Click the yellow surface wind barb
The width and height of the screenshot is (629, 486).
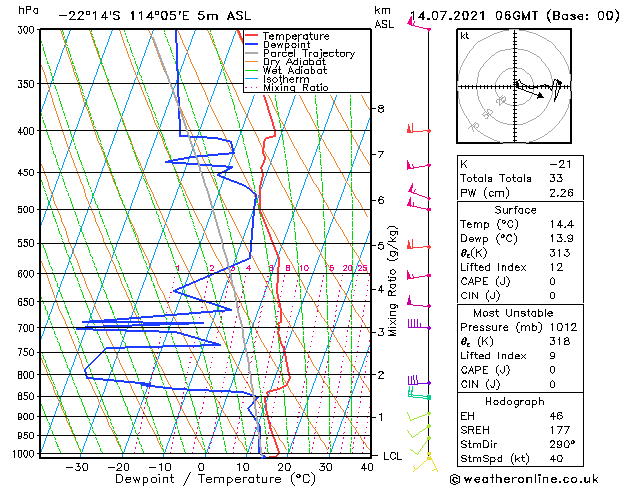click(426, 462)
